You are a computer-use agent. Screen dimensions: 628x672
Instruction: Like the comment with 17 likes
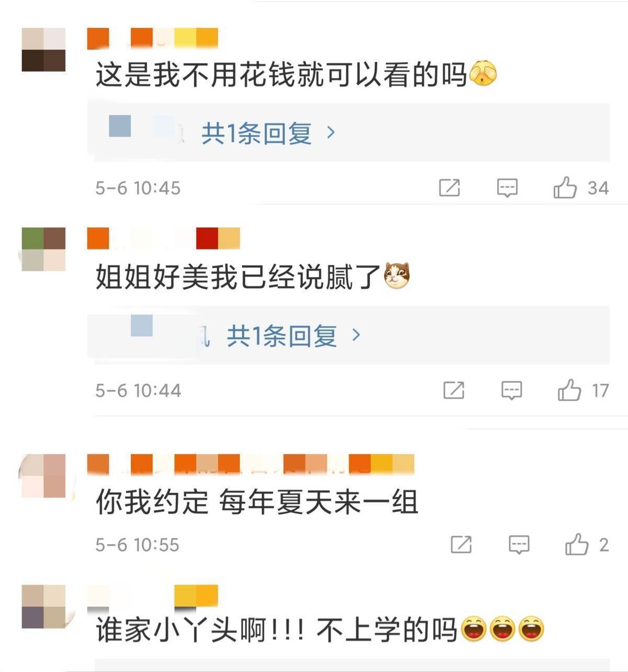click(x=569, y=390)
